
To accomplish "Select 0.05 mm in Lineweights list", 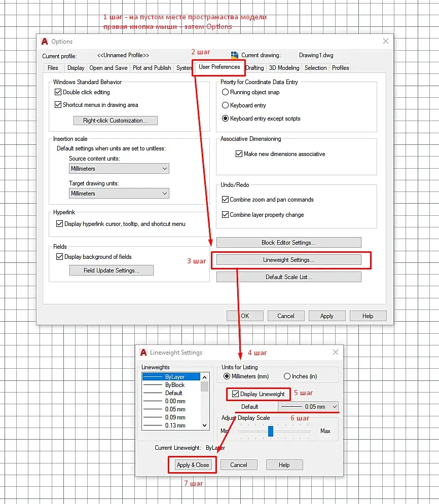I will click(x=171, y=409).
